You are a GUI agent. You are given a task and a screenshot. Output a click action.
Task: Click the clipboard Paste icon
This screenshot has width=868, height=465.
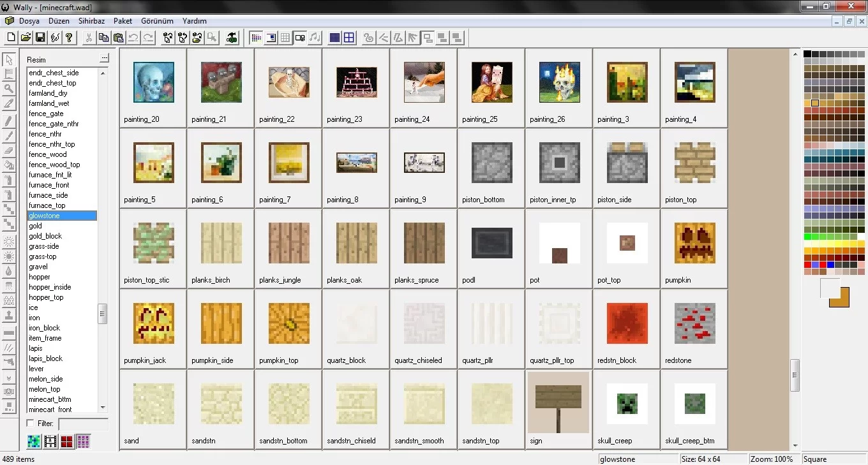[118, 38]
